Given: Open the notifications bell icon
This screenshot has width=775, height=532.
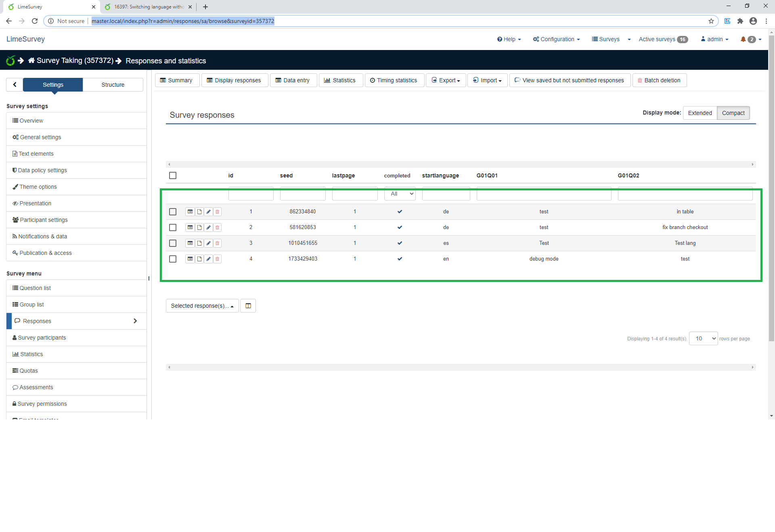Looking at the screenshot, I should [x=743, y=39].
